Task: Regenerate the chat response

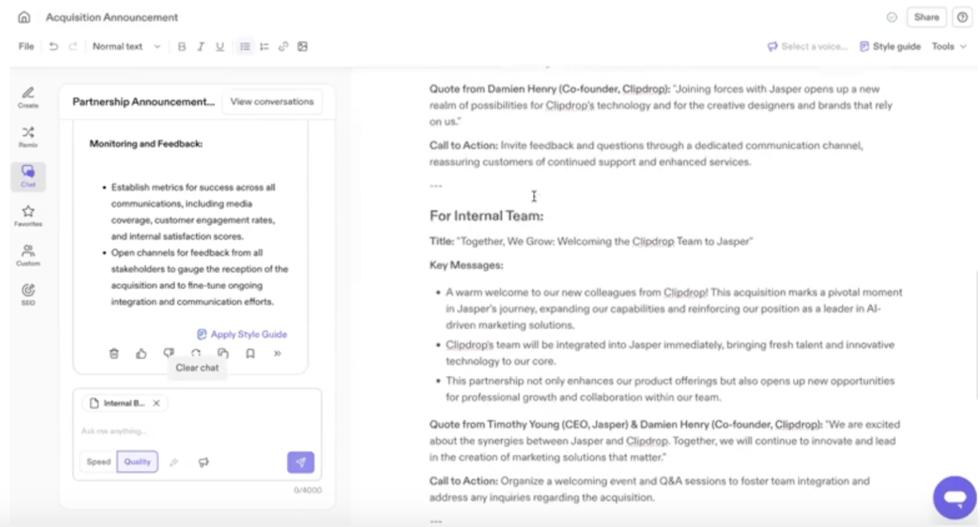Action: [x=196, y=353]
